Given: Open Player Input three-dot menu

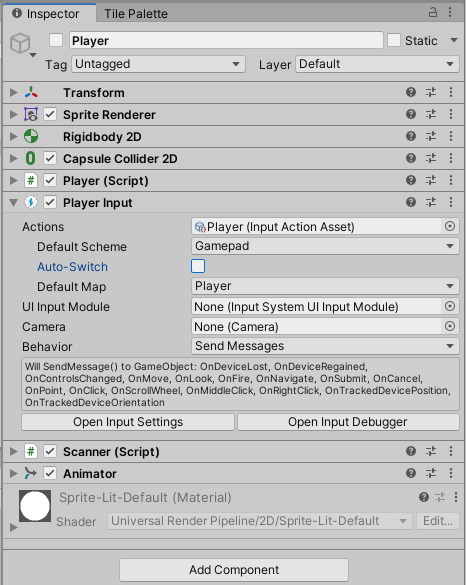Looking at the screenshot, I should (451, 202).
